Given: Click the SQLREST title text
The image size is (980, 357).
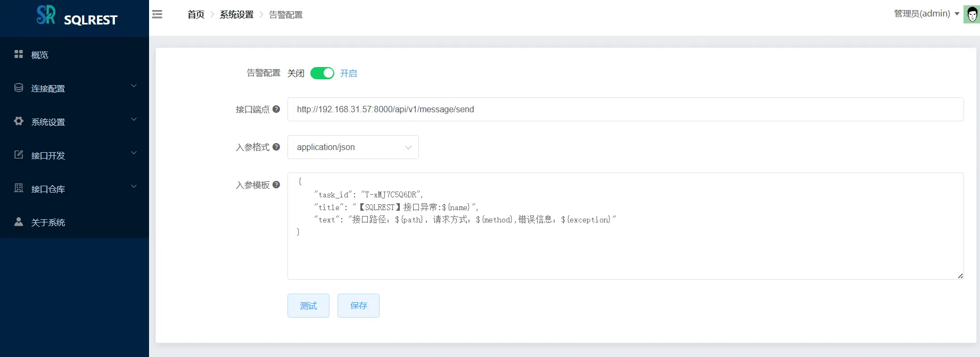Looking at the screenshot, I should tap(90, 20).
